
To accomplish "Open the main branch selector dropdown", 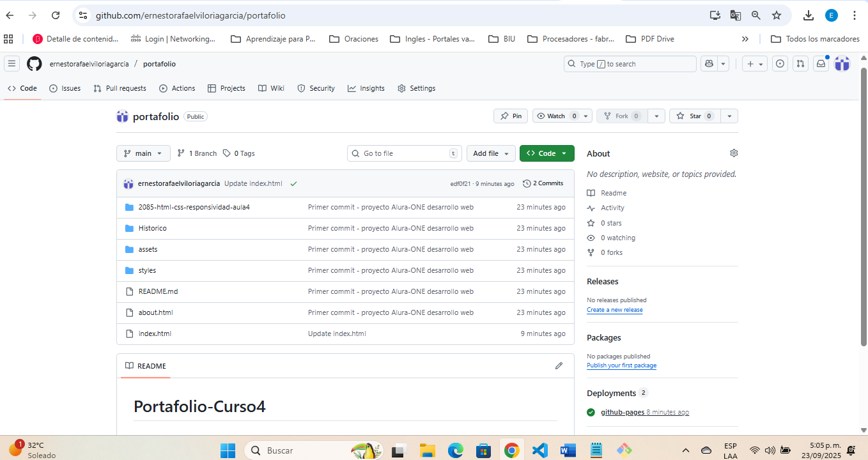I will (x=144, y=153).
